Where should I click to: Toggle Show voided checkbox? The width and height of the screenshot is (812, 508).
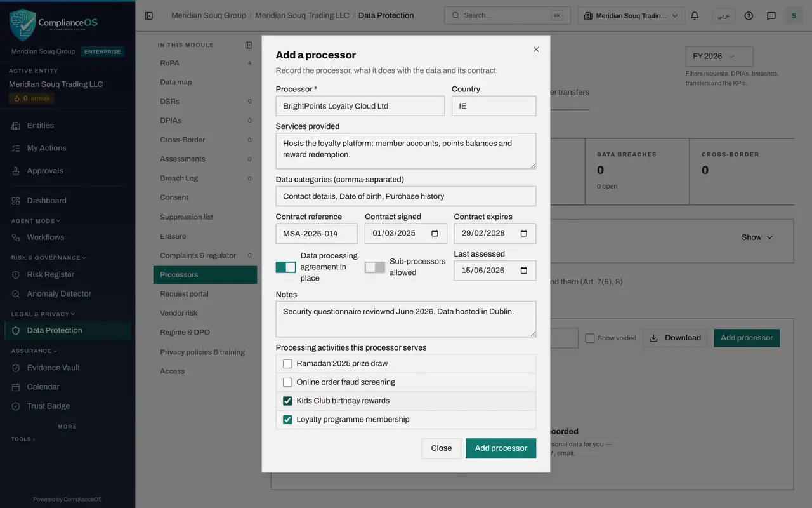pos(590,338)
